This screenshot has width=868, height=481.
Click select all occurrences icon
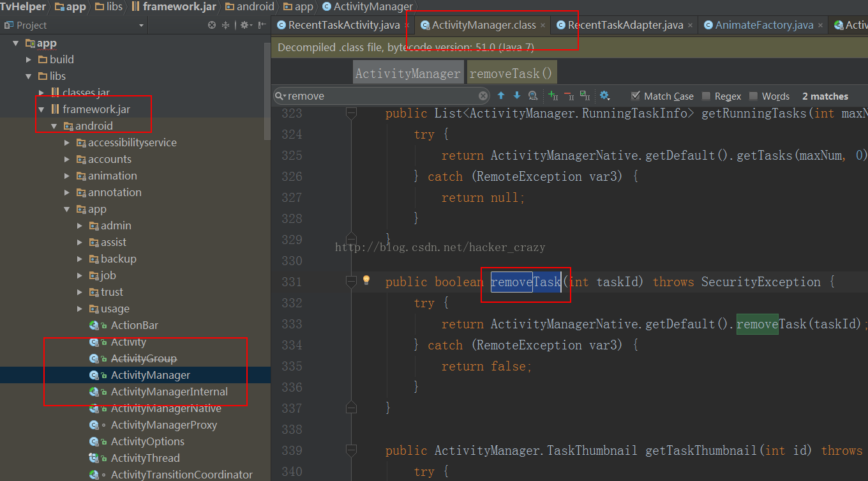(585, 96)
